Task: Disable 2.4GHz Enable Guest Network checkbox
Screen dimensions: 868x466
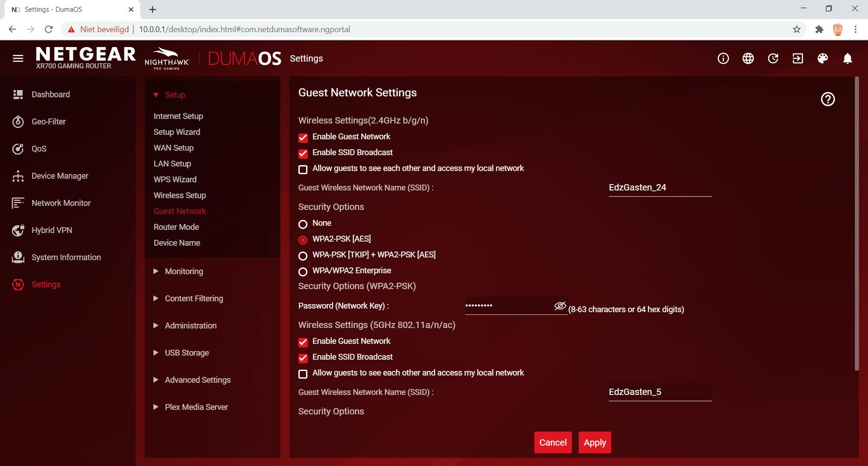Action: coord(303,138)
